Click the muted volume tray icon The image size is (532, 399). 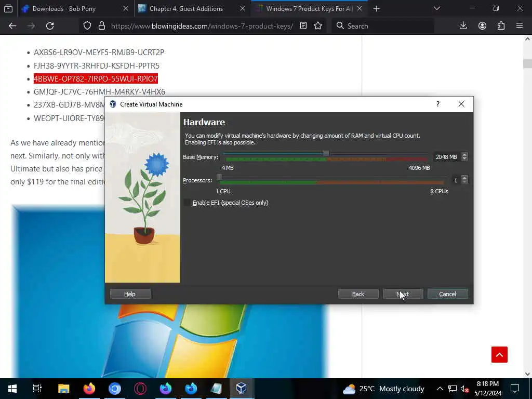465,389
